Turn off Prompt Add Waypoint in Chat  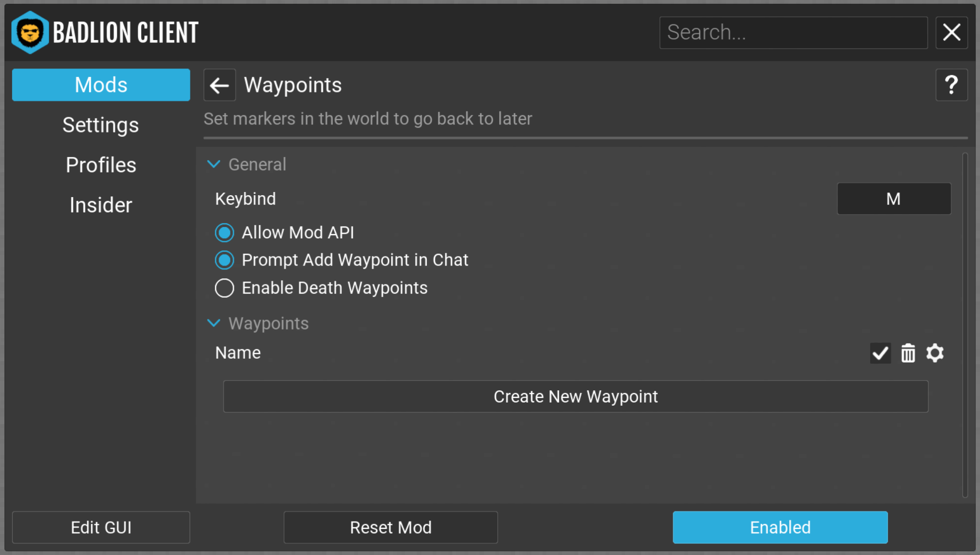click(x=224, y=260)
